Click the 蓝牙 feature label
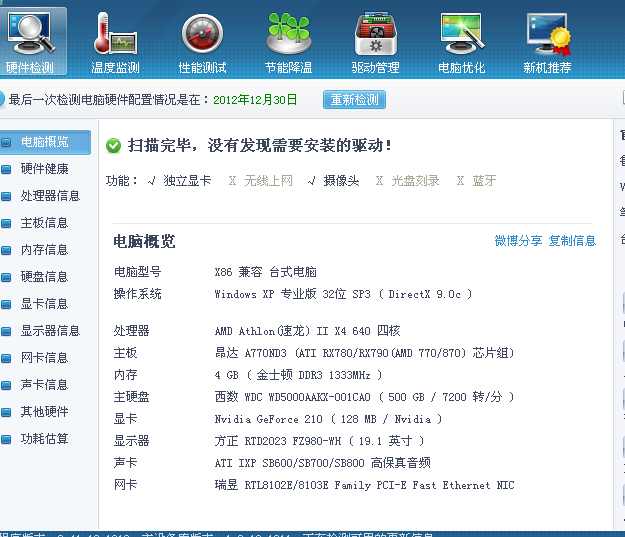Viewport: 625px width, 537px height. pos(484,181)
